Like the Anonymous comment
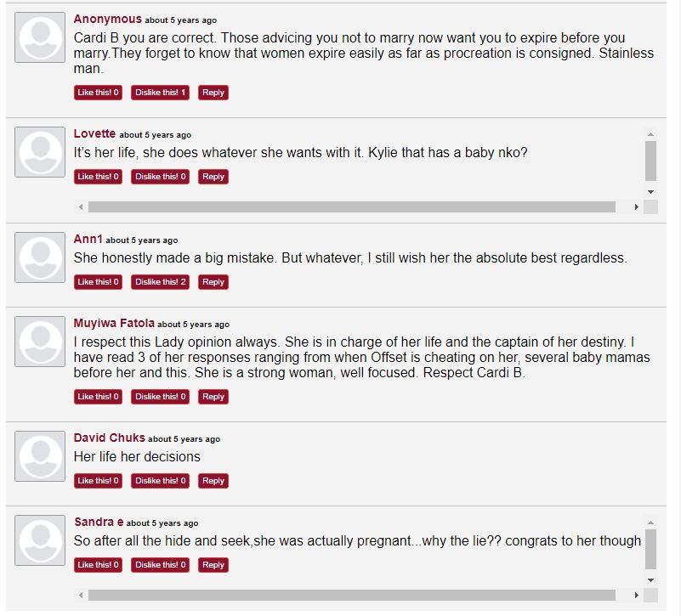Image resolution: width=681 pixels, height=616 pixels. (x=98, y=93)
